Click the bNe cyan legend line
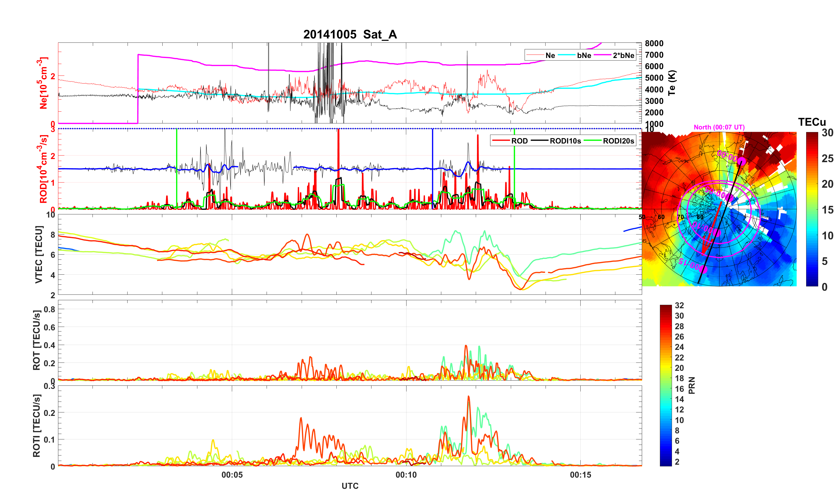This screenshot has height=504, width=834. coord(566,55)
